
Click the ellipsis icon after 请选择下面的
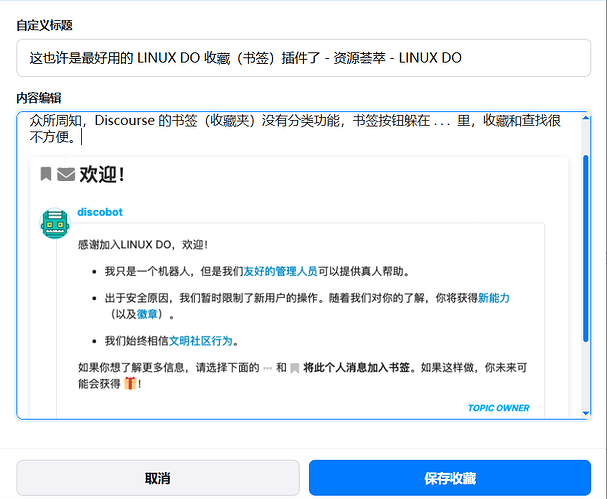click(x=267, y=368)
